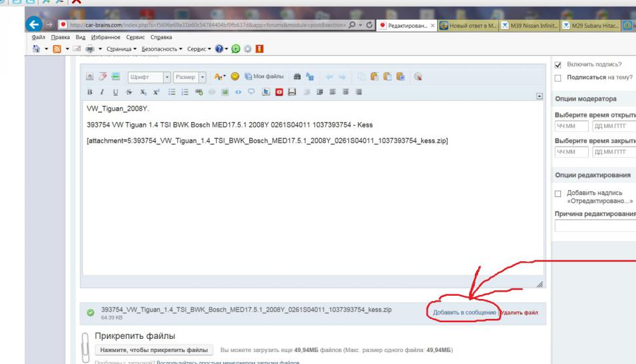Click Нажмите, чтобы прикрепить файлы button
Image resolution: width=636 pixels, height=364 pixels.
tap(154, 350)
